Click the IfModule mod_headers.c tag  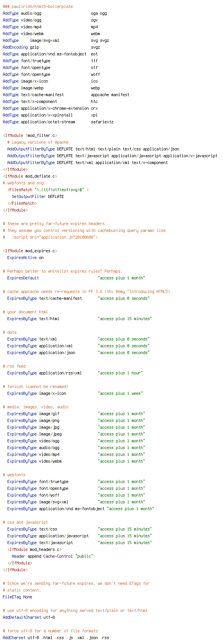pos(35,549)
